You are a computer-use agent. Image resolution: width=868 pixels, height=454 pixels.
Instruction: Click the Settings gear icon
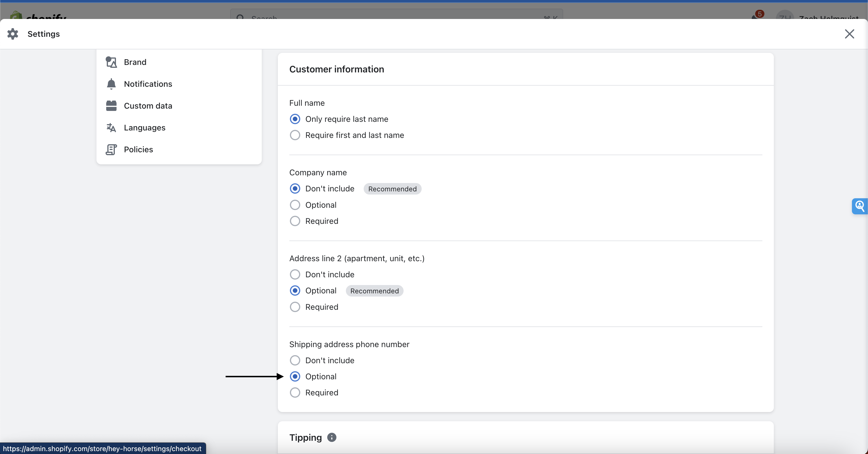(x=13, y=34)
